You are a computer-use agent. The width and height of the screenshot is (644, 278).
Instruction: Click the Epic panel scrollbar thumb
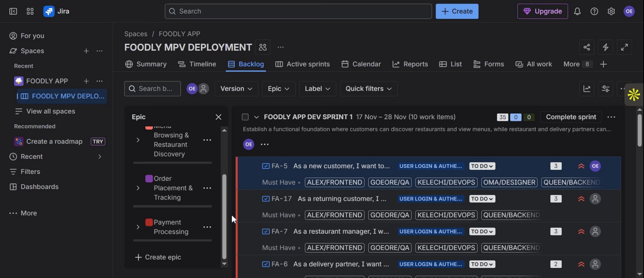[x=224, y=217]
